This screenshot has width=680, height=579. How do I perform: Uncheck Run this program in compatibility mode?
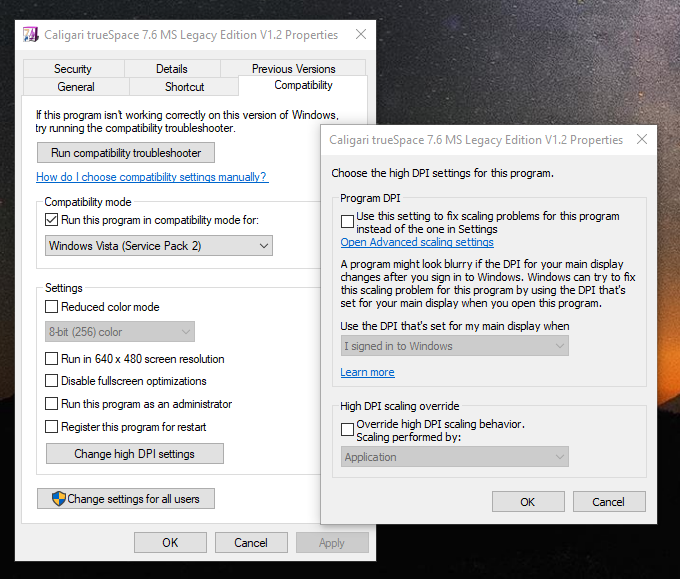(52, 220)
